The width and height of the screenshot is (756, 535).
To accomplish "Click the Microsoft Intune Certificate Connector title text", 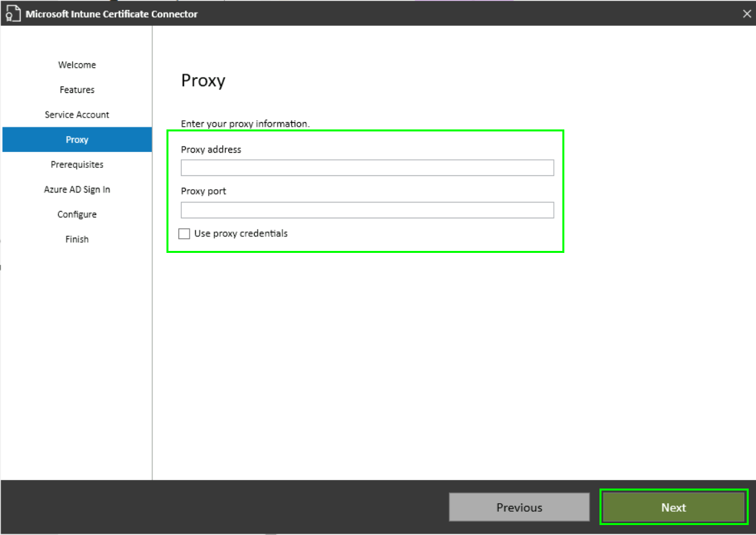I will tap(111, 14).
